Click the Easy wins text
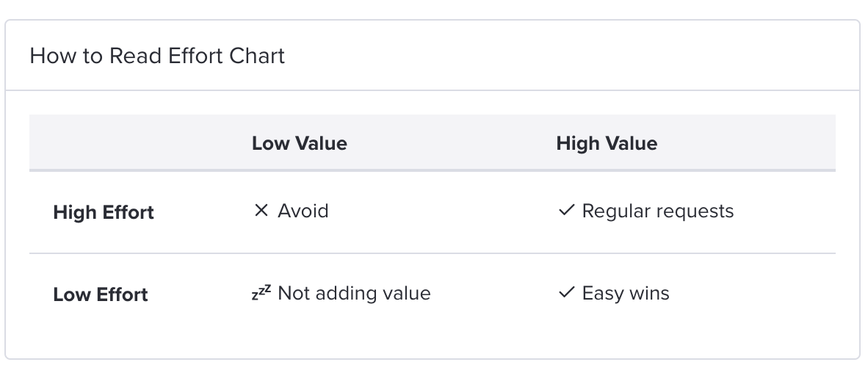Screen dimensions: 868x373 pyautogui.click(x=626, y=293)
